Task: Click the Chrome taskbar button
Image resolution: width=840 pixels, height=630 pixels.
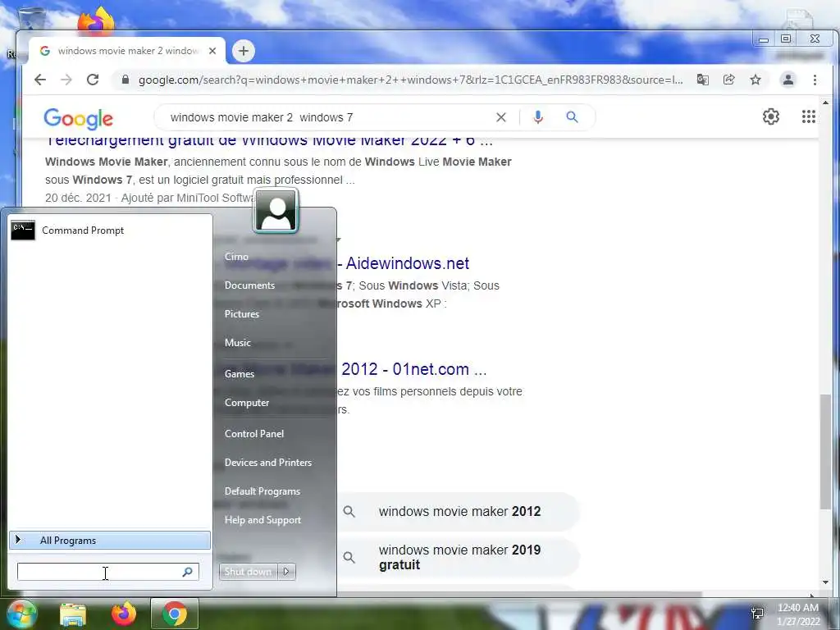Action: pos(175,614)
